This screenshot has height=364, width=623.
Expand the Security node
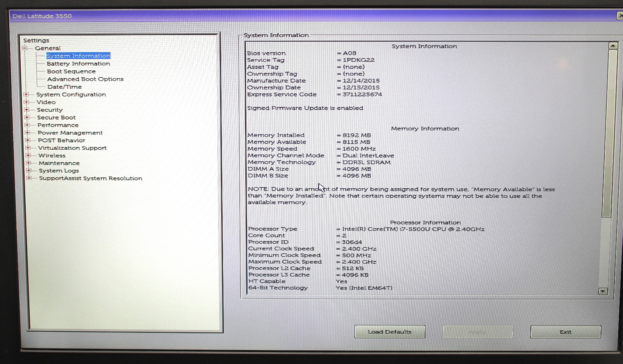[26, 110]
